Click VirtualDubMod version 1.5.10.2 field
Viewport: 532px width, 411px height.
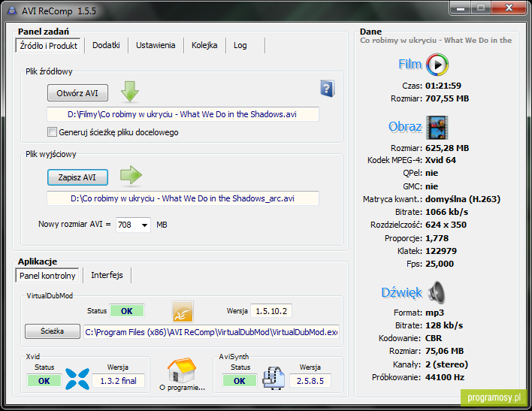[x=271, y=311]
